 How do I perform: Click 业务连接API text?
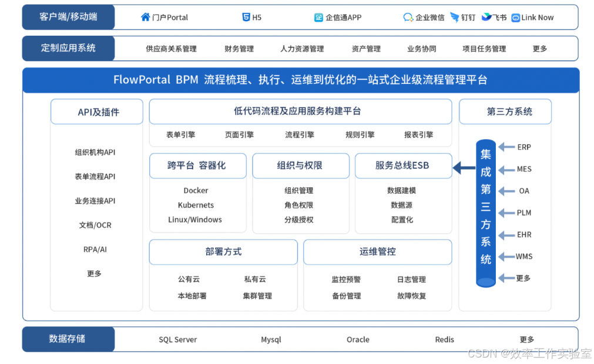(95, 201)
